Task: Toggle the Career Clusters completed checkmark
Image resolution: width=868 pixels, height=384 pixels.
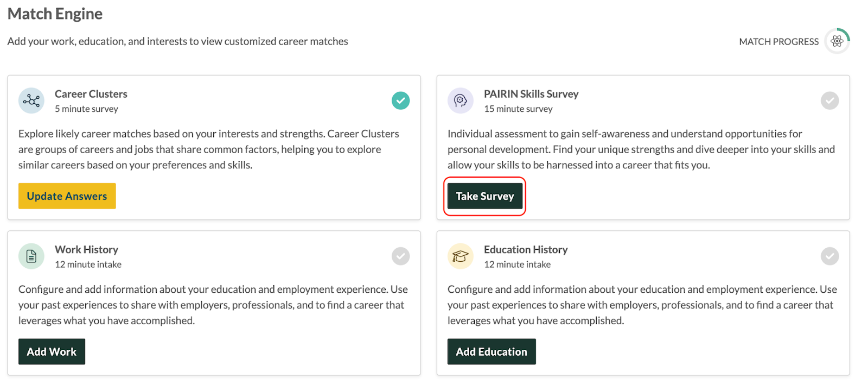Action: (x=400, y=100)
